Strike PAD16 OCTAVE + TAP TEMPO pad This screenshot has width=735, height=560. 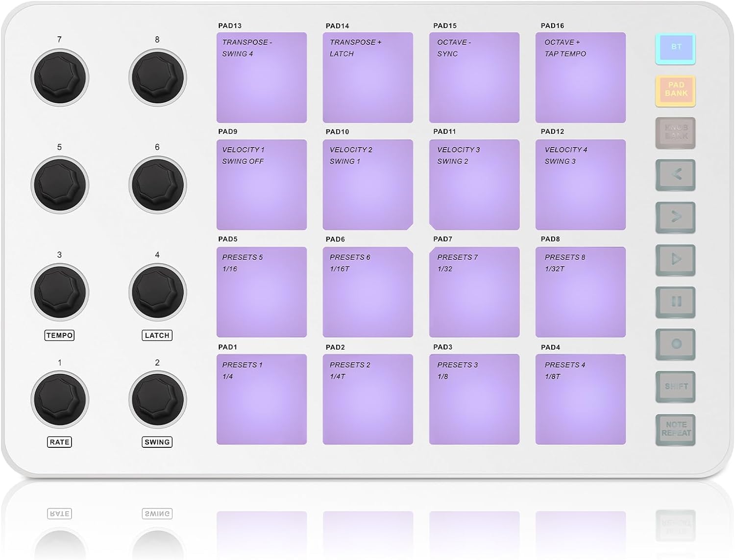click(581, 77)
